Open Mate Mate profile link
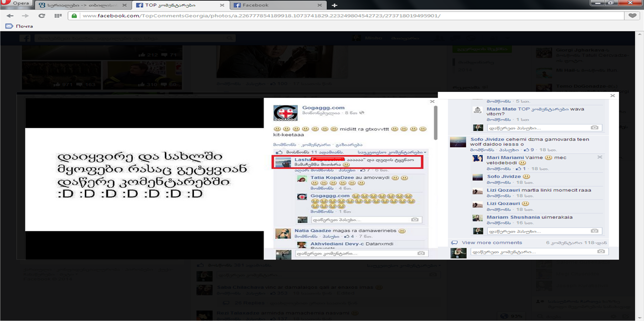 (x=502, y=109)
